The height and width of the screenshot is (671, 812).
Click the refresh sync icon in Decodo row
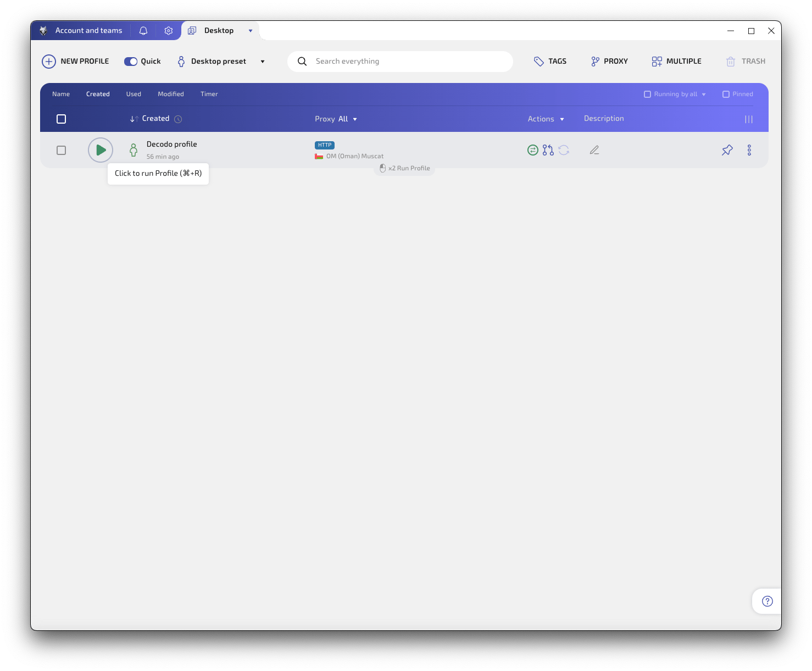564,150
